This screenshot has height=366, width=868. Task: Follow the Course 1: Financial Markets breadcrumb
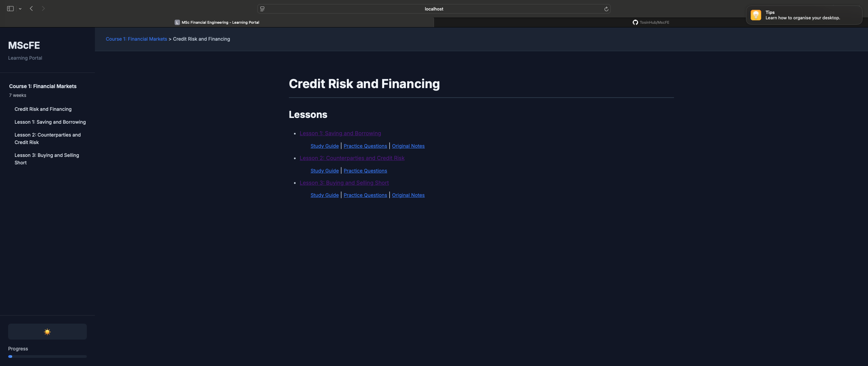coord(136,39)
